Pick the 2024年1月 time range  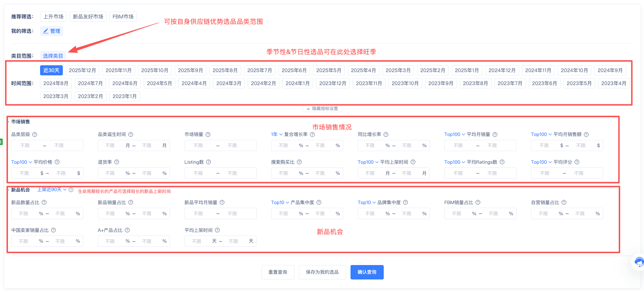[x=297, y=83]
